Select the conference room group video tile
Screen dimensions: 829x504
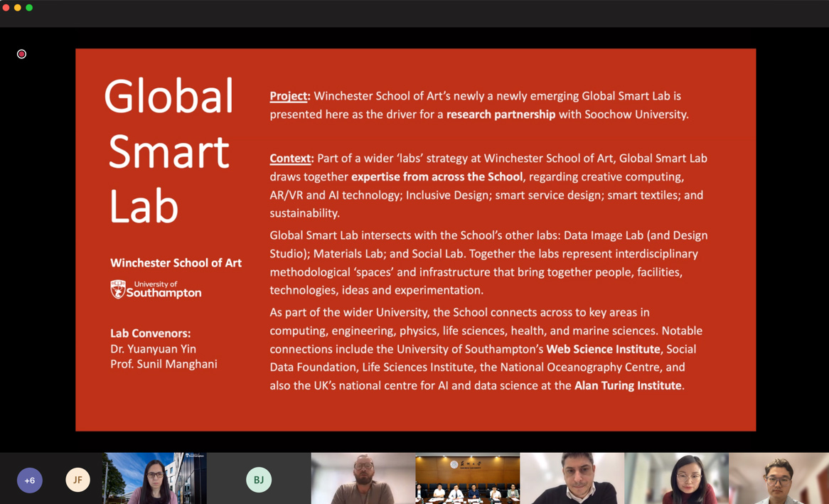(467, 478)
